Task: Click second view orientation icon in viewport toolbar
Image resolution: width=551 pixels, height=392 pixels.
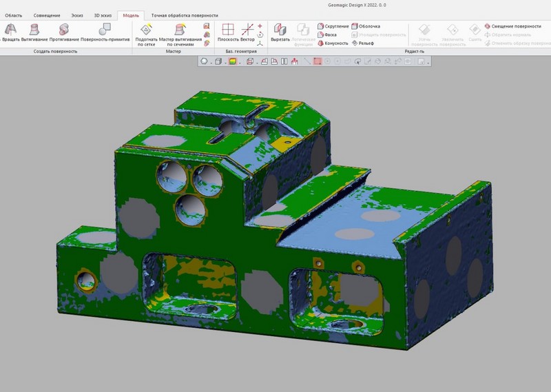Action: [x=274, y=61]
